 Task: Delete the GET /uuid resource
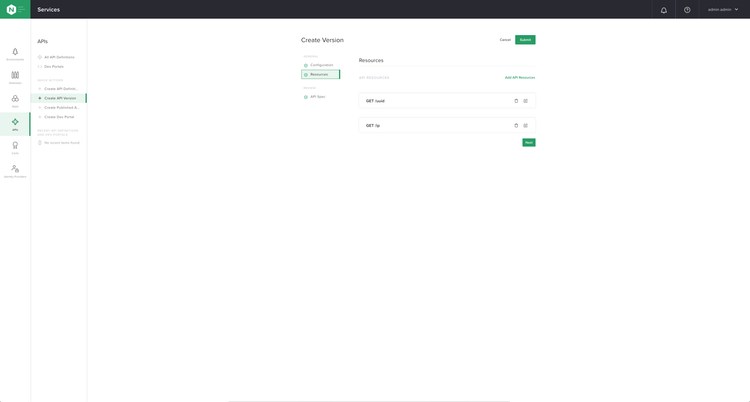pyautogui.click(x=516, y=101)
